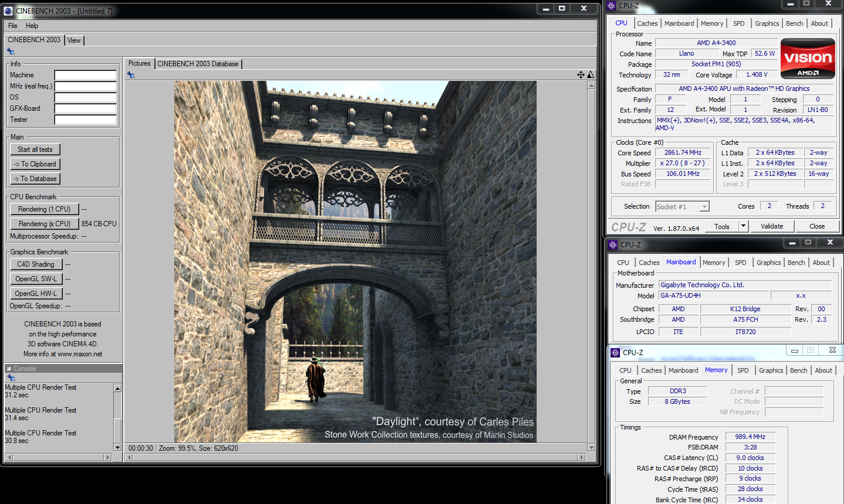Click the Zoom: 99.5% status bar text
The width and height of the screenshot is (844, 504).
(177, 448)
